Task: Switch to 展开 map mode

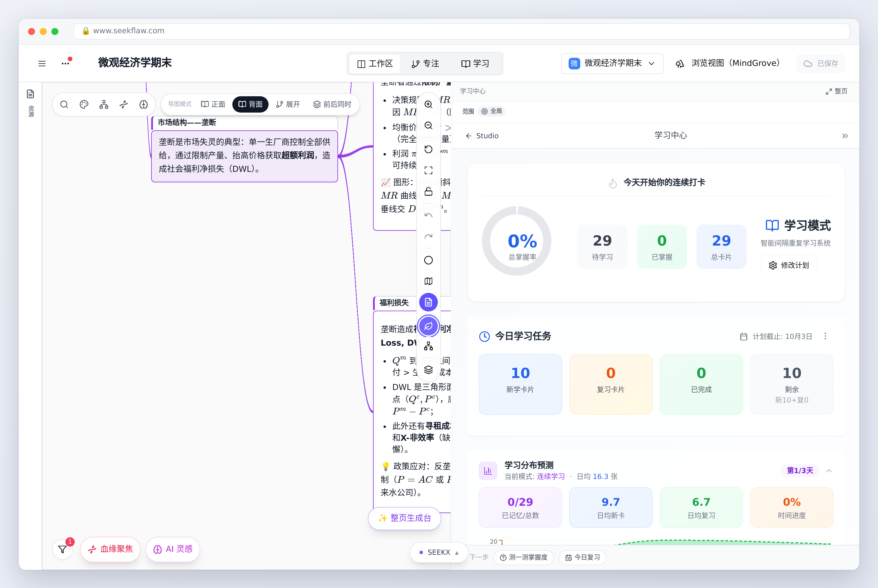Action: tap(288, 104)
